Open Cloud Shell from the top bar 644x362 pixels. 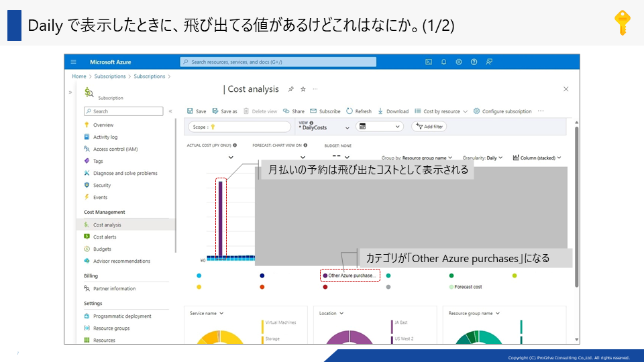tap(429, 62)
